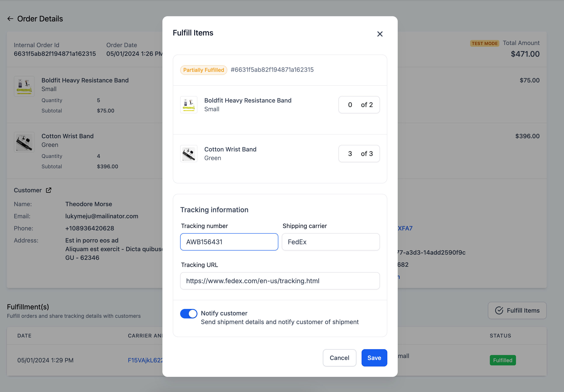Click the checkmark icon on Fulfill Items button

(499, 310)
